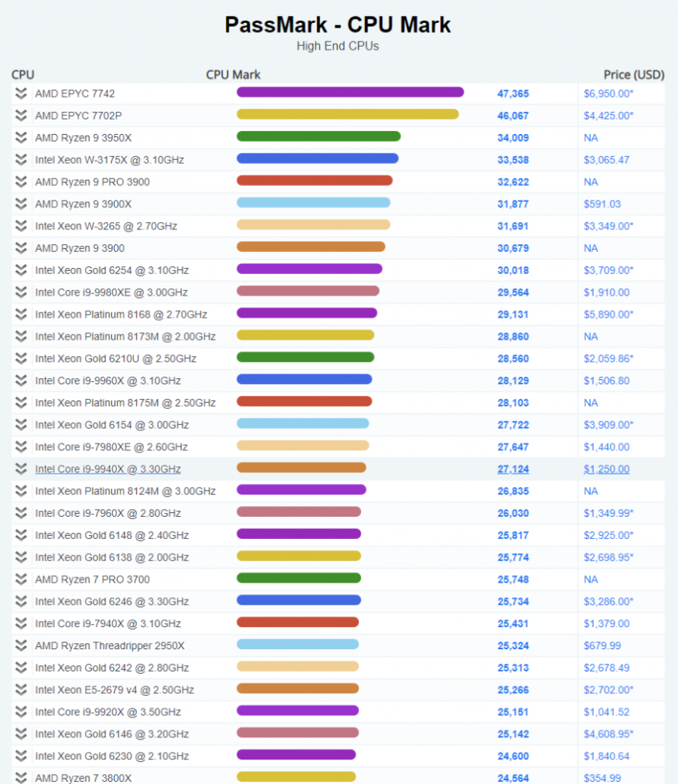Expand chevron beside Intel Core i9-9980XE
The width and height of the screenshot is (678, 784).
click(x=21, y=292)
